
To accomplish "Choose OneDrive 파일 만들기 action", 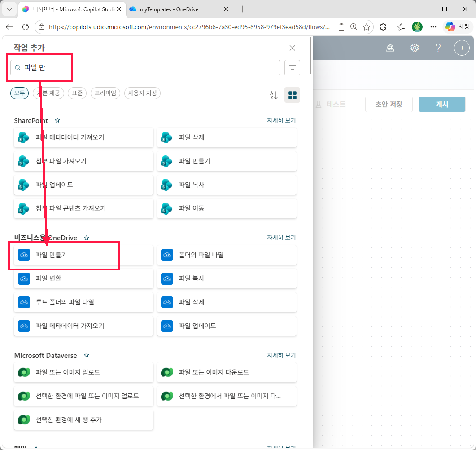I will [x=83, y=255].
